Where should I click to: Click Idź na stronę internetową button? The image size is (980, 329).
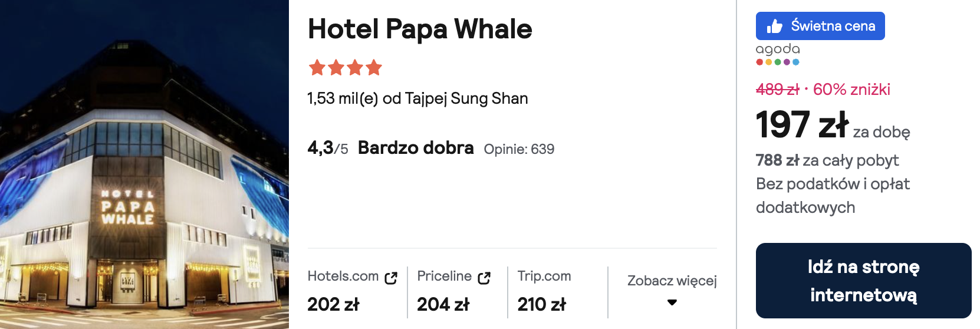(863, 281)
